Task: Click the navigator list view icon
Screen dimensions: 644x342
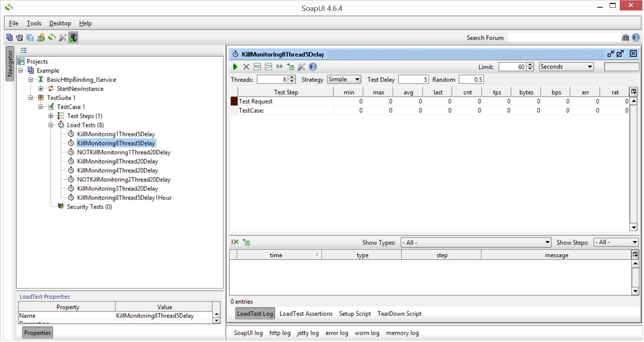Action: [23, 50]
